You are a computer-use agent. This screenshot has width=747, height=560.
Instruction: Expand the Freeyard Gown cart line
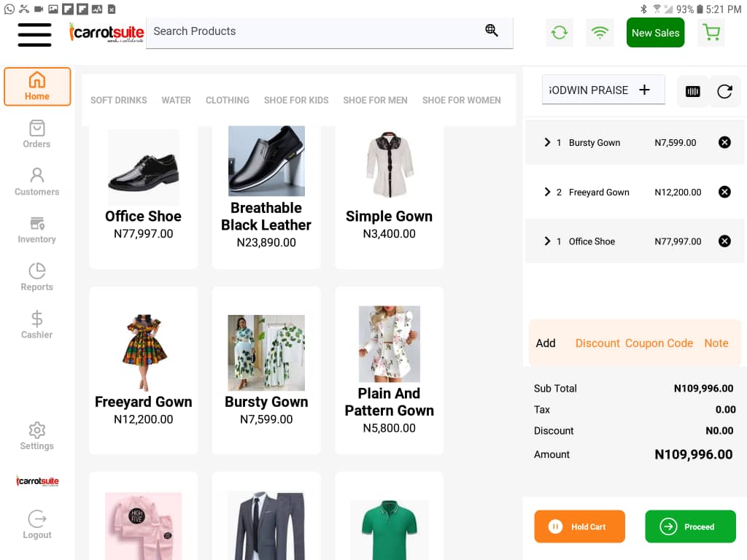(x=547, y=192)
